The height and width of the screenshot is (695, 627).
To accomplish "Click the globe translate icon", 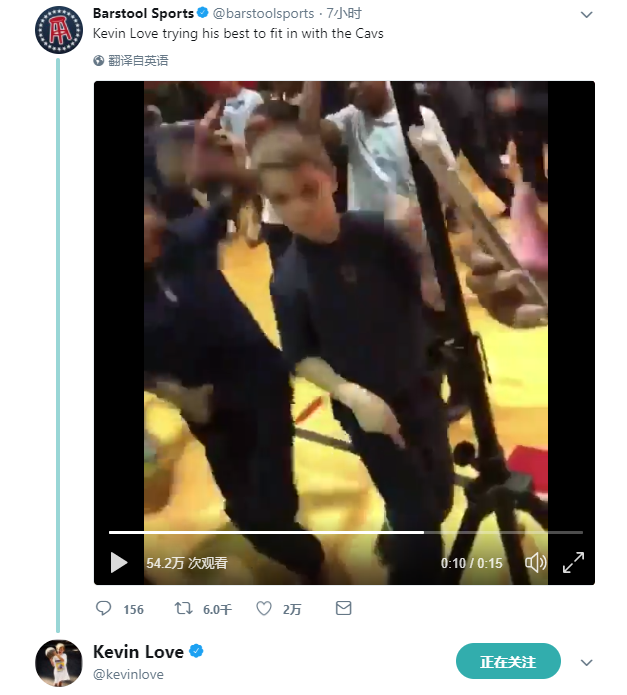I will 99,61.
